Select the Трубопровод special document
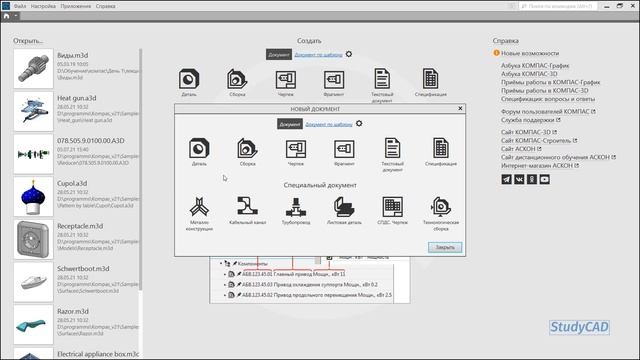Viewport: 640px width, 360px height. point(296,210)
